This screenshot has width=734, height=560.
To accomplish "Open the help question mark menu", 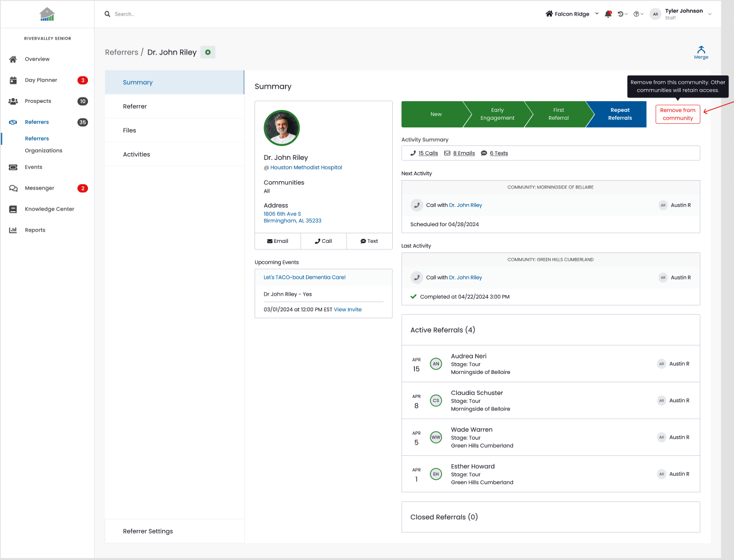I will 638,14.
